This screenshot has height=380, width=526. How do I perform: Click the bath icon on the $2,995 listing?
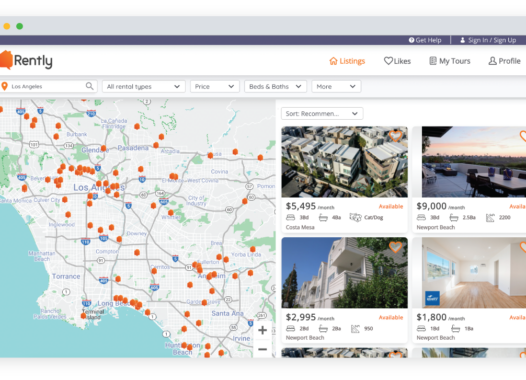tap(323, 329)
